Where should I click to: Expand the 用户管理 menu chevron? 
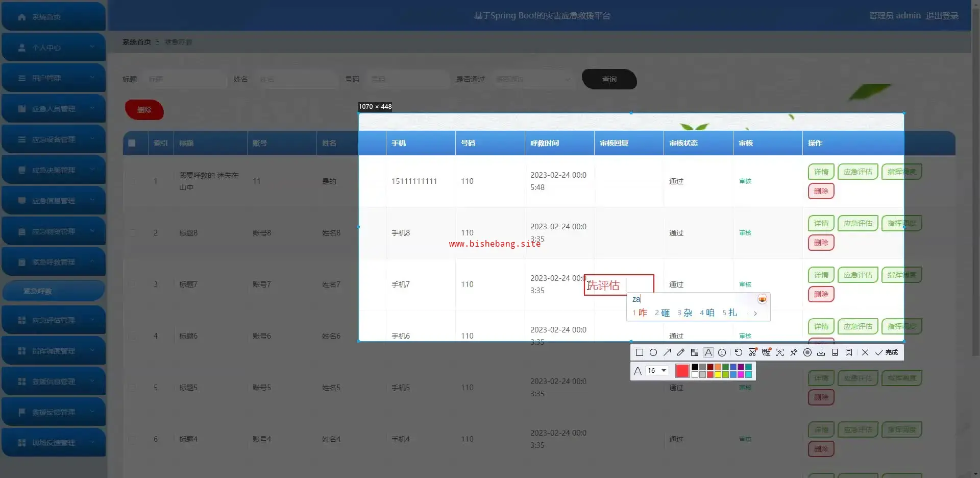[92, 78]
